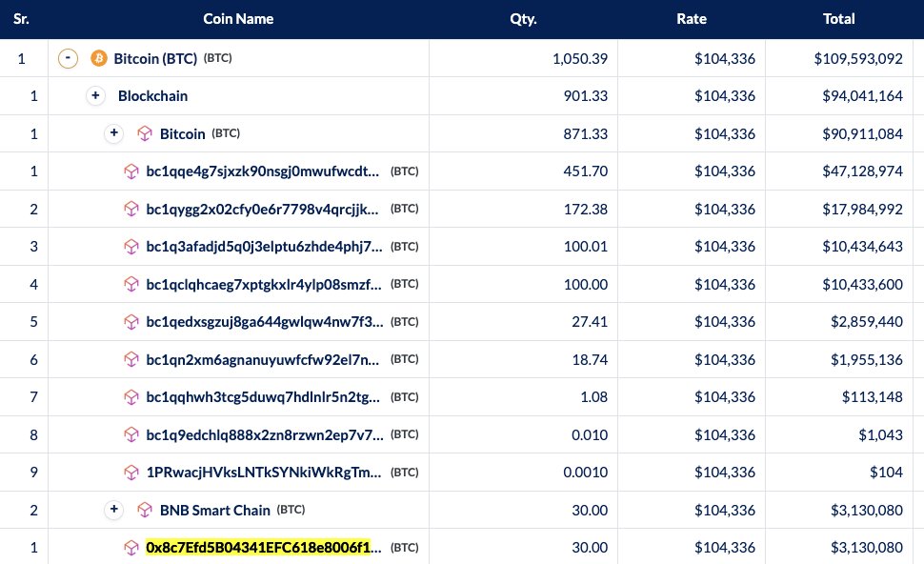Expand the Blockchain row
This screenshot has height=564, width=924.
(x=95, y=95)
